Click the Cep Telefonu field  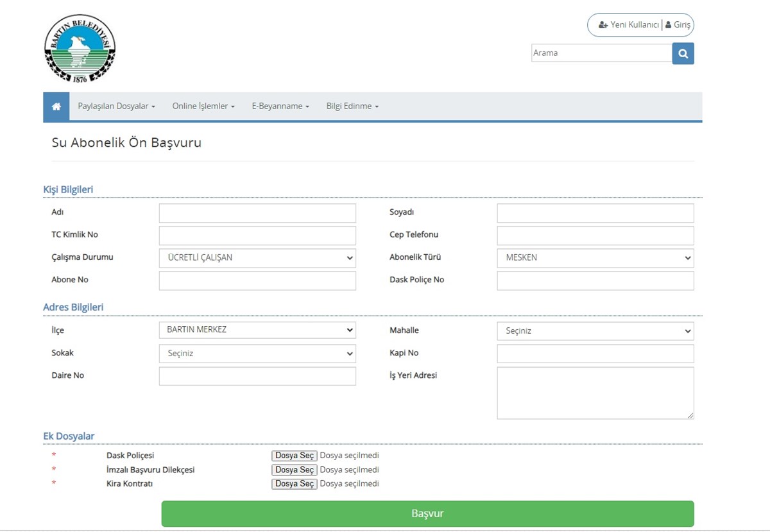click(x=595, y=236)
